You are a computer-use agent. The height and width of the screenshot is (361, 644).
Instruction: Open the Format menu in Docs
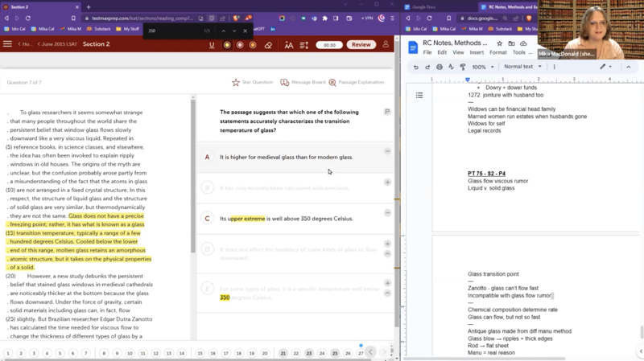(497, 52)
